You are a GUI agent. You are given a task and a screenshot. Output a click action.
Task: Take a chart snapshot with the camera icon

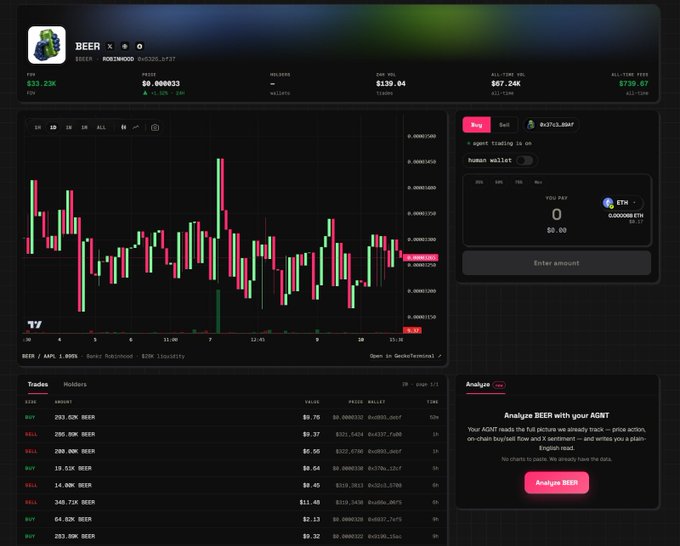pos(155,128)
